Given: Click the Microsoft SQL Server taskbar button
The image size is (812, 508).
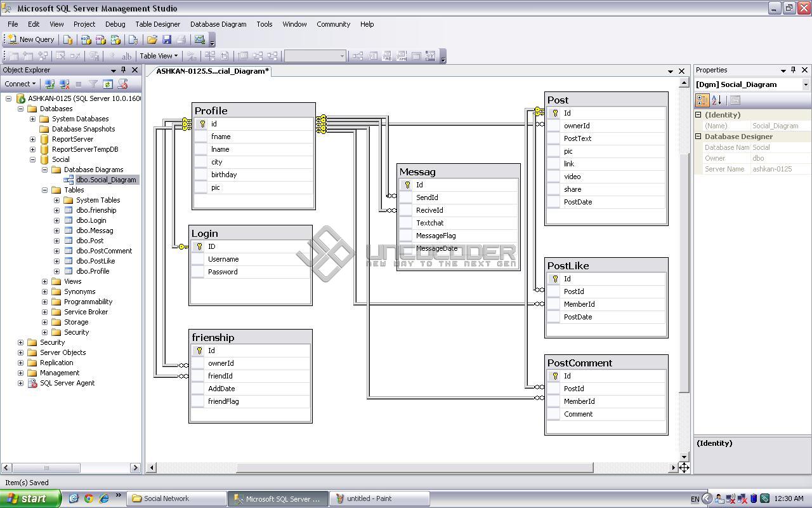Looking at the screenshot, I should tap(278, 498).
